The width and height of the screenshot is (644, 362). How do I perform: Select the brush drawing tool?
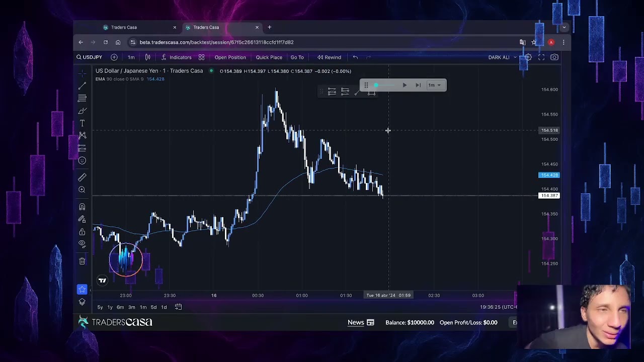pos(82,111)
